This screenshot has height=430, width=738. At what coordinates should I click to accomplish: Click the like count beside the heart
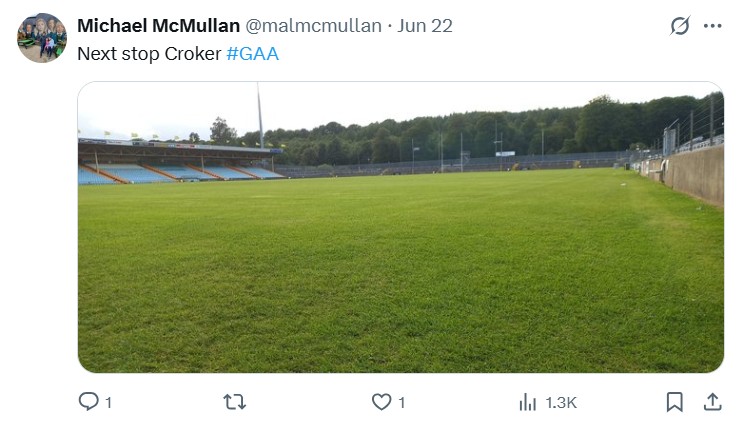pyautogui.click(x=401, y=403)
